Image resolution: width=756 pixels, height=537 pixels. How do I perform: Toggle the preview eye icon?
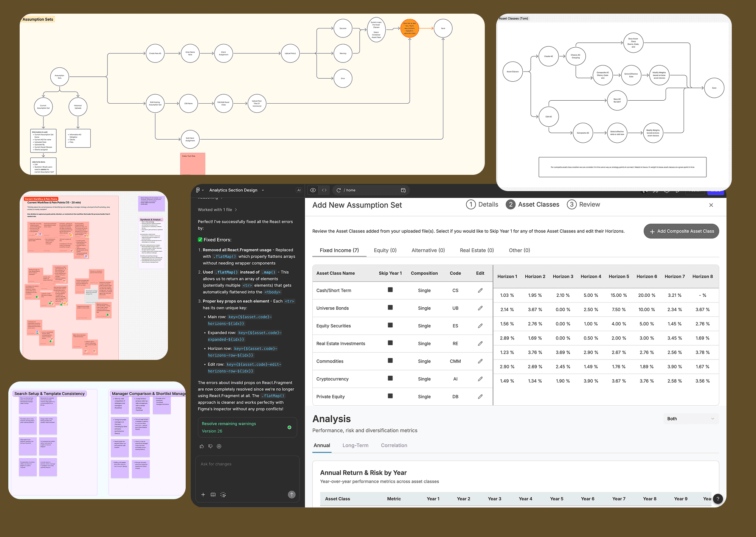[313, 190]
